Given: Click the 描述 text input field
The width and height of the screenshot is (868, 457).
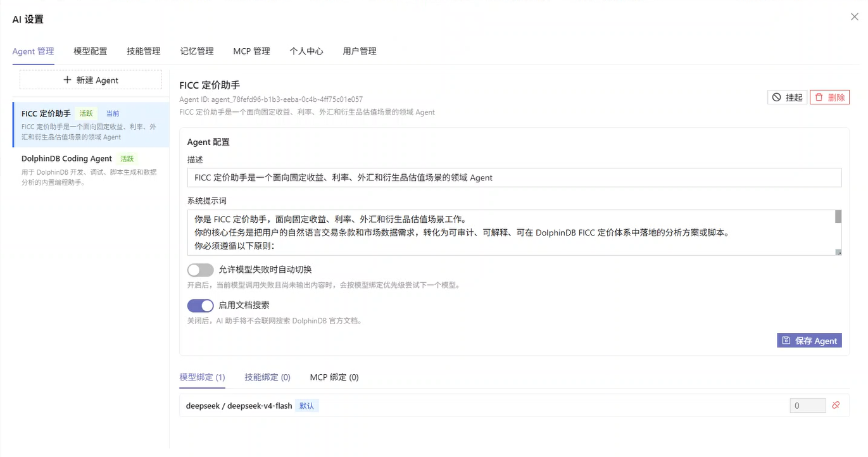Looking at the screenshot, I should click(x=515, y=178).
